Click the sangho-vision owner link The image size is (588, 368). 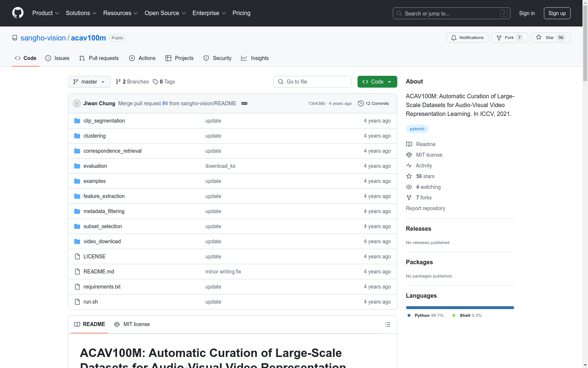pos(43,38)
